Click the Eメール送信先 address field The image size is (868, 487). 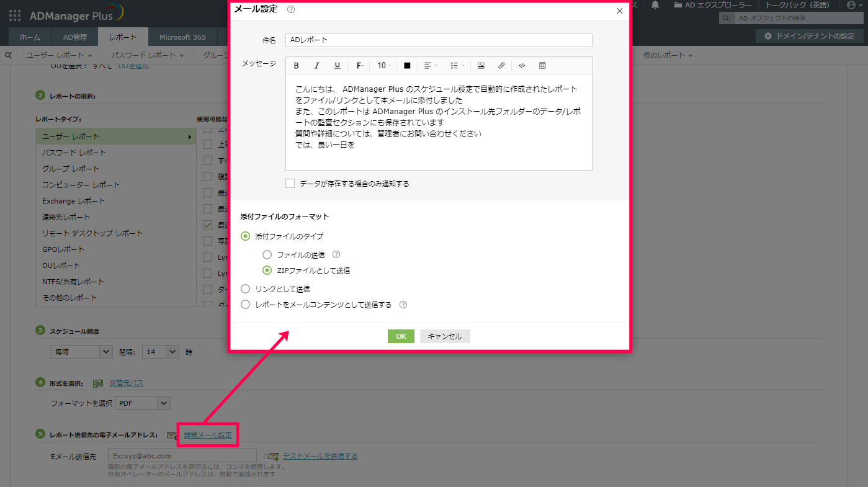pos(182,456)
